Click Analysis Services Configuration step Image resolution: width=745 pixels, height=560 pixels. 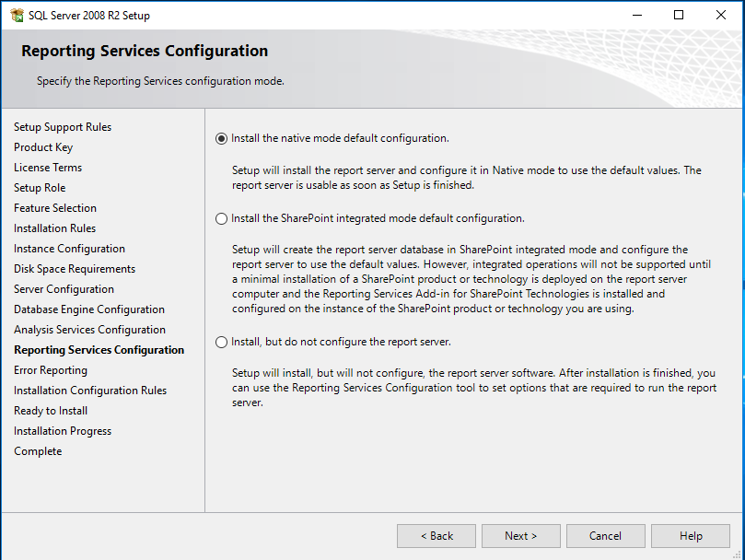tap(89, 330)
